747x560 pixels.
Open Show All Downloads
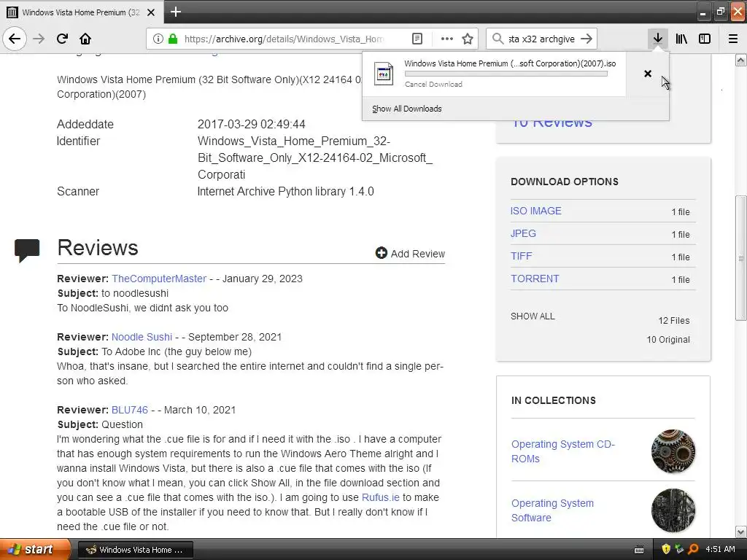[x=407, y=109]
